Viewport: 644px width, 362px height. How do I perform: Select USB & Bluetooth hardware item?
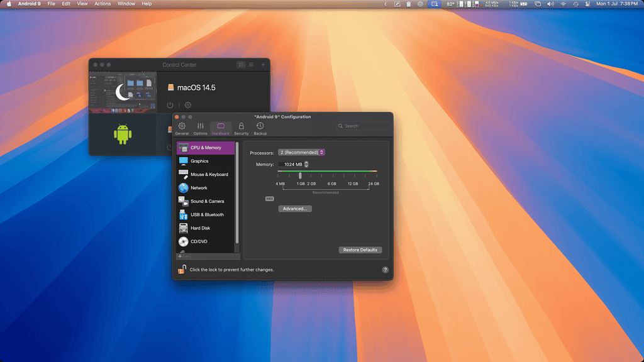tap(207, 215)
